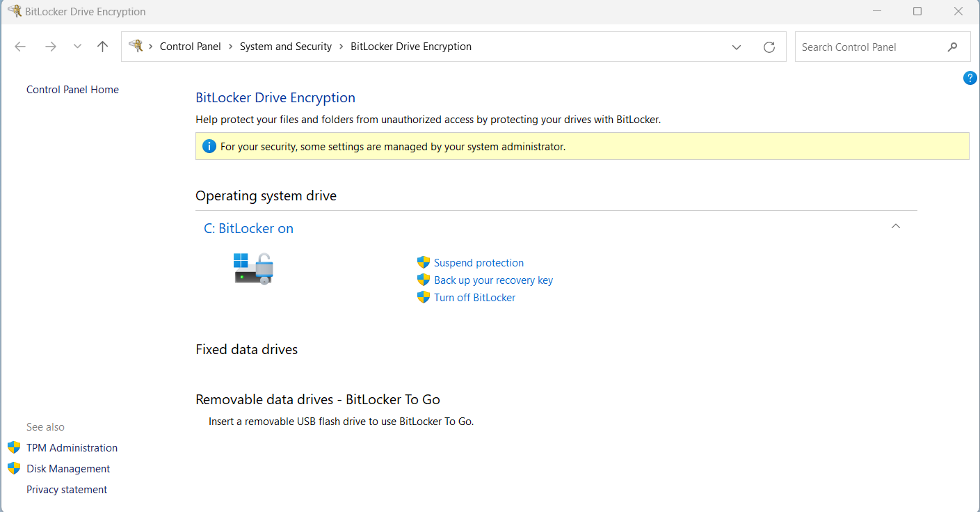
Task: Click the BitLocker key icon in address bar
Action: click(x=136, y=47)
